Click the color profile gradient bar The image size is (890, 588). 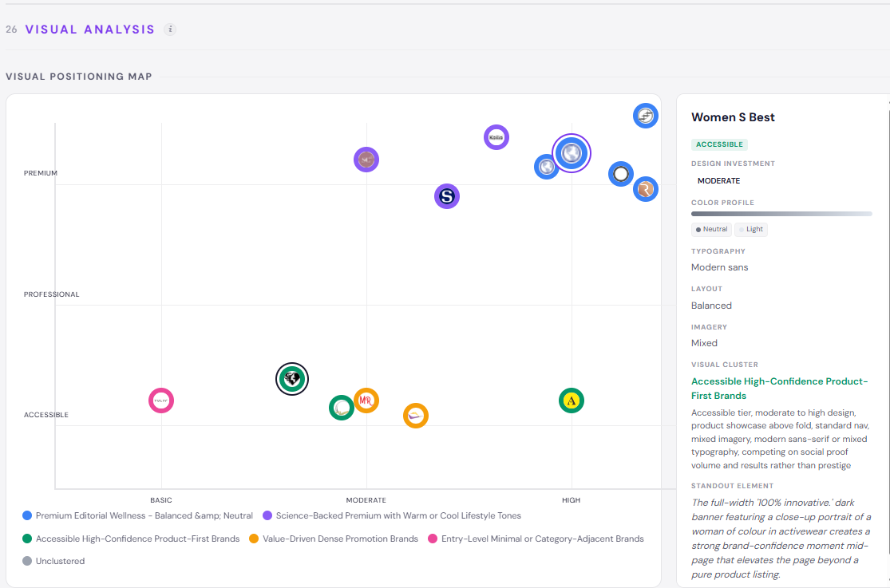pyautogui.click(x=781, y=214)
